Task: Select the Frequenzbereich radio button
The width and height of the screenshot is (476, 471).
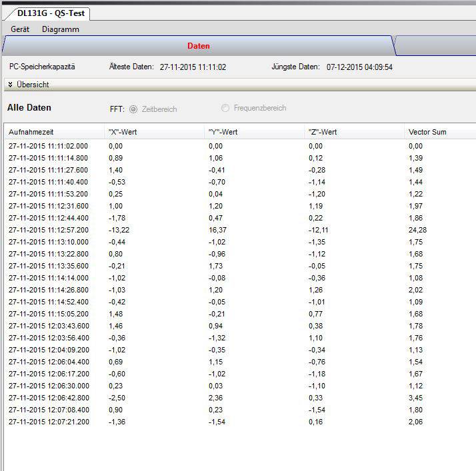Action: 225,108
